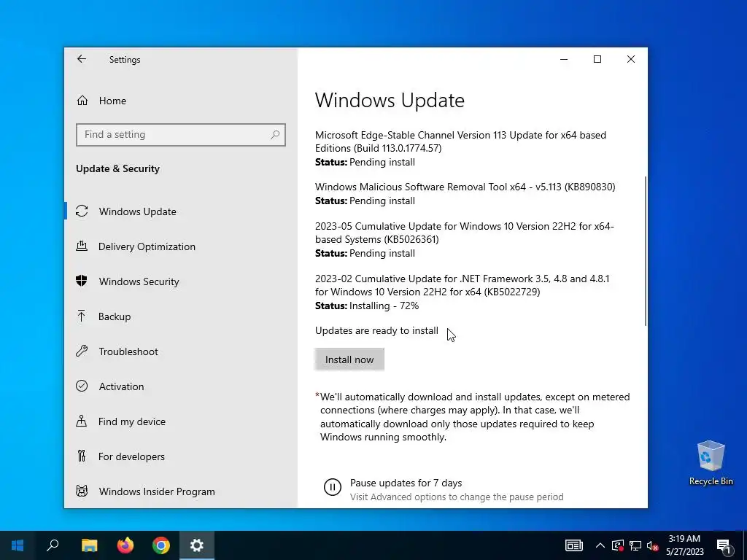This screenshot has width=747, height=560.
Task: Click the network icon in the system tray
Action: tap(635, 545)
